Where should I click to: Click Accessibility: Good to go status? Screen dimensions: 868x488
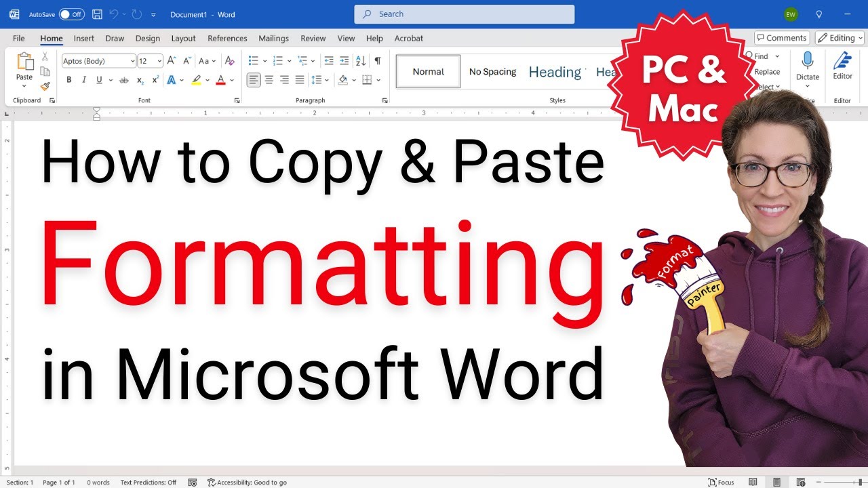pos(247,483)
